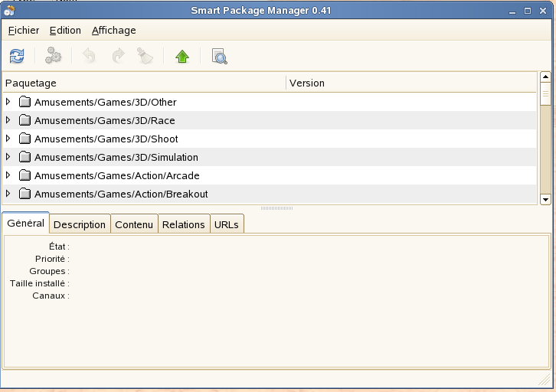The width and height of the screenshot is (556, 392).
Task: Open the Edition menu
Action: click(65, 31)
